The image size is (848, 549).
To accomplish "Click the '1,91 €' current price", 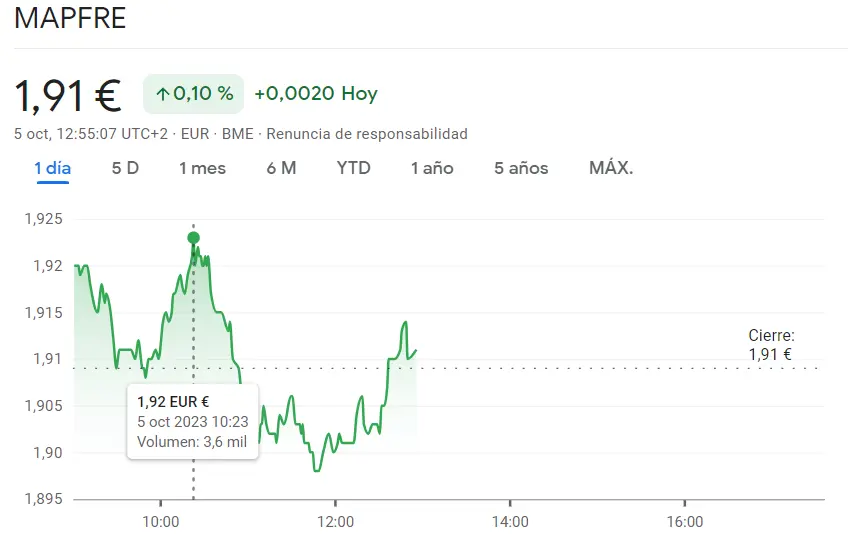I will (x=68, y=96).
